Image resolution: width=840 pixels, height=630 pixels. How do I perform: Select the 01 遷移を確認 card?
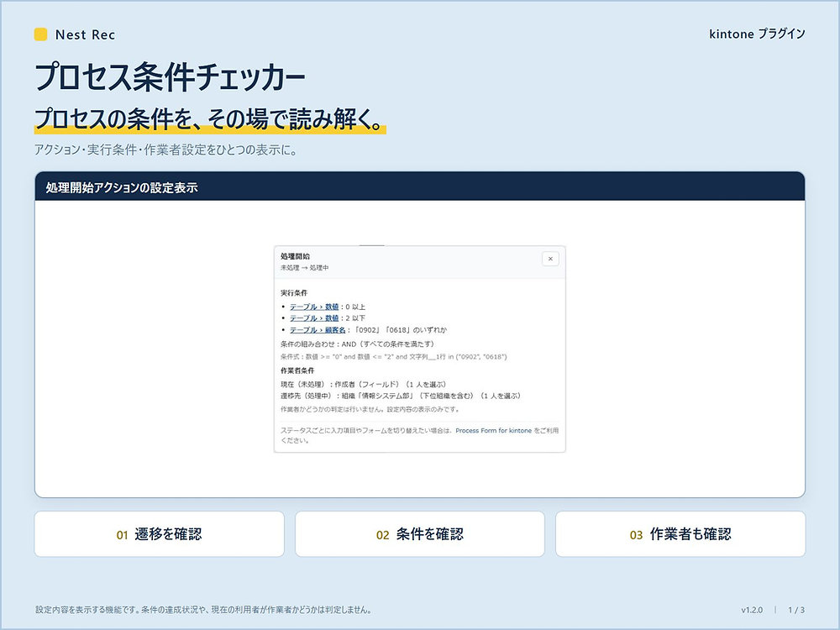point(159,534)
